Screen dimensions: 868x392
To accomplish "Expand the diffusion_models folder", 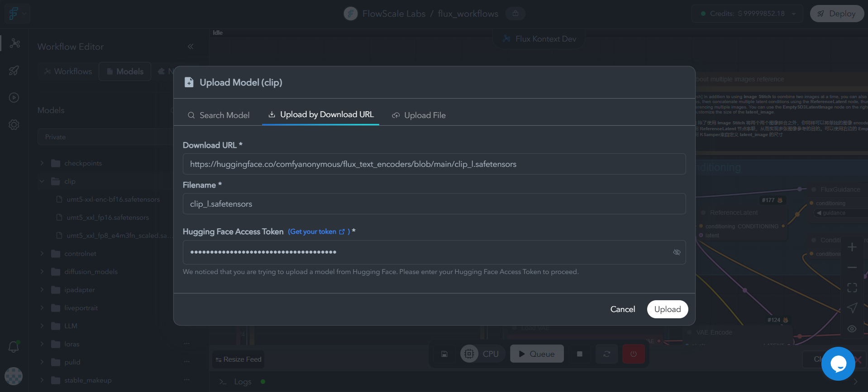I will click(x=42, y=272).
